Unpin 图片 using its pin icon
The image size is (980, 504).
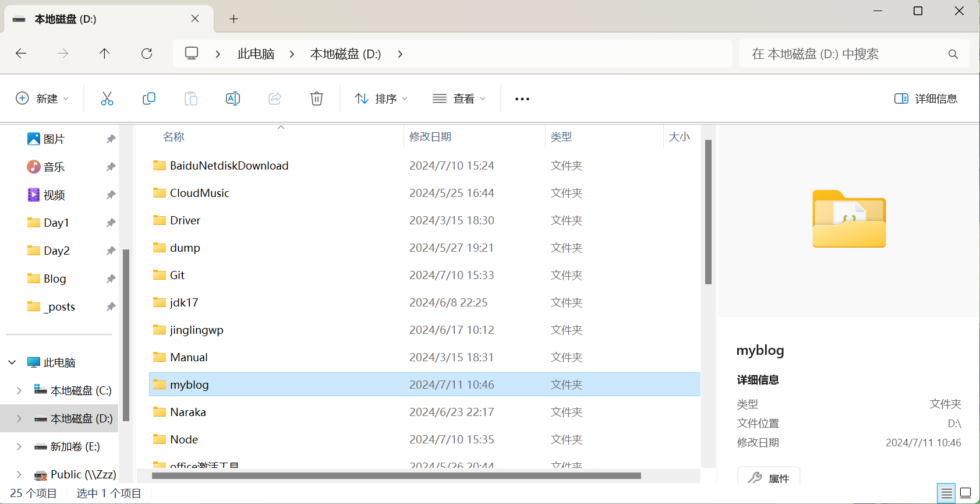click(x=111, y=139)
